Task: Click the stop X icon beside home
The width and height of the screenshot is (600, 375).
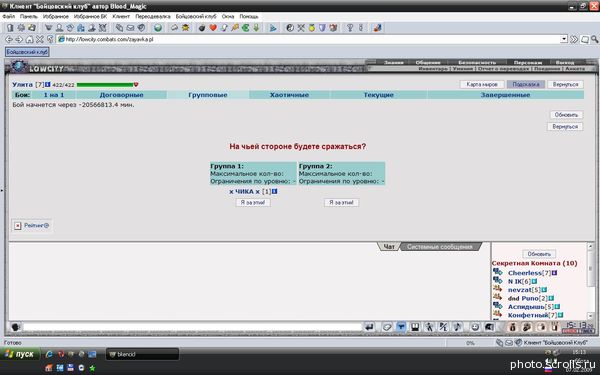Action: 39,39
